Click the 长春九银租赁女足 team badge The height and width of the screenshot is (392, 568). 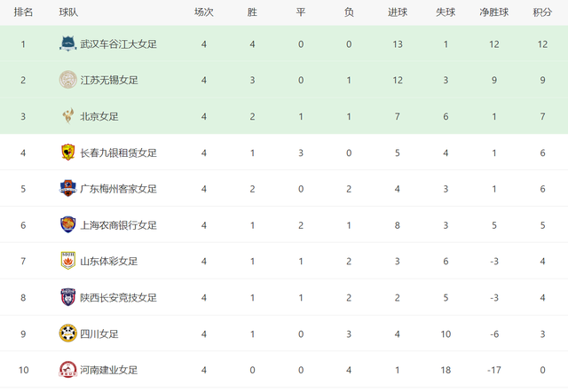pos(67,153)
